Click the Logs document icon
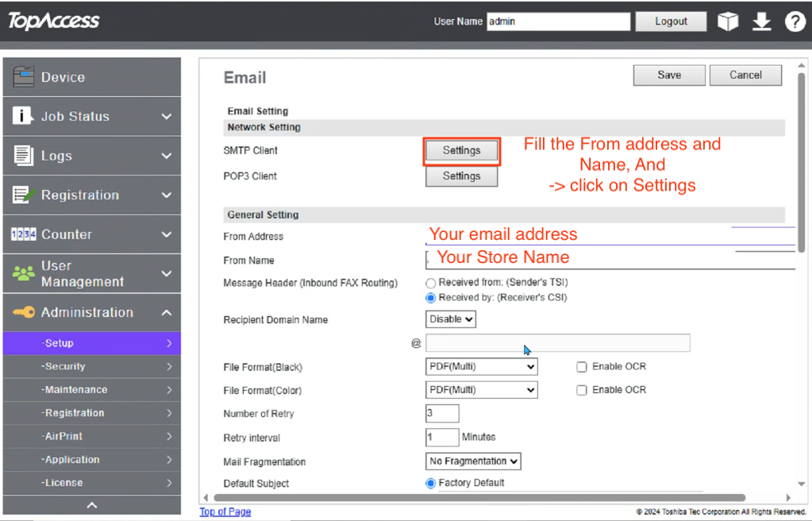The image size is (812, 521). coord(23,156)
